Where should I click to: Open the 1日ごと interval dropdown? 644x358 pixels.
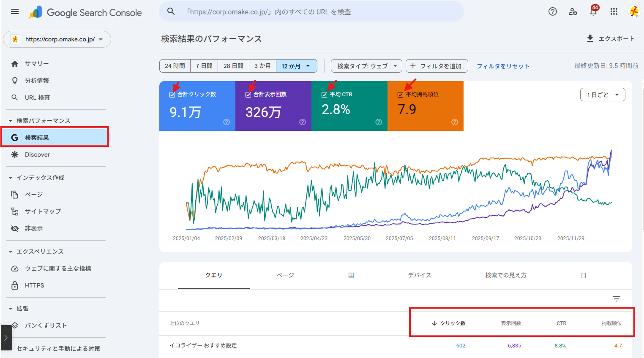[602, 95]
